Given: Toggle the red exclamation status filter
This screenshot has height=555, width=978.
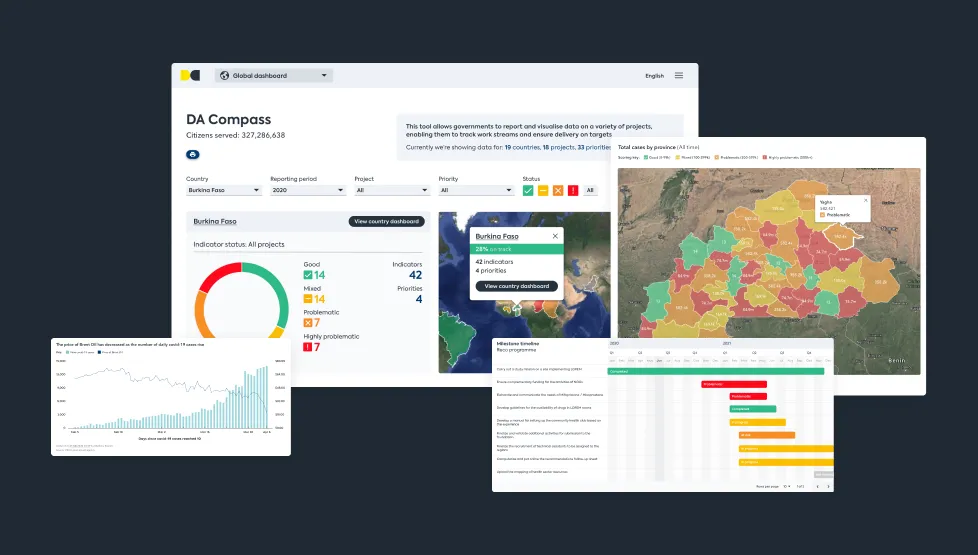Looking at the screenshot, I should [x=573, y=190].
